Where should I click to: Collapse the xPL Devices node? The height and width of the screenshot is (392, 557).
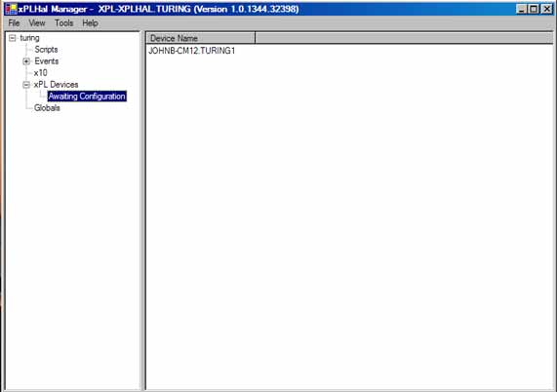(26, 85)
